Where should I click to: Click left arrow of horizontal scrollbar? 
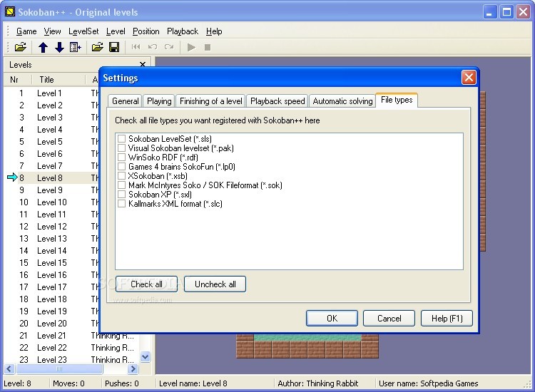9,368
